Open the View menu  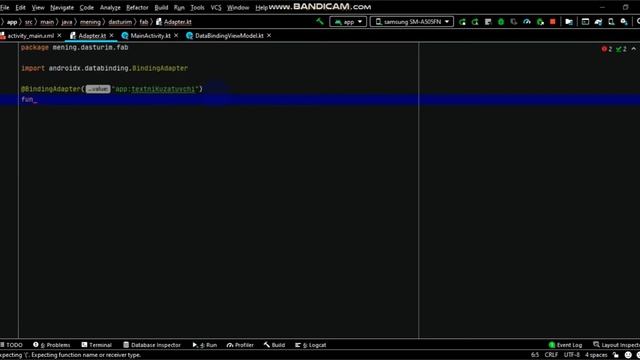(x=38, y=7)
